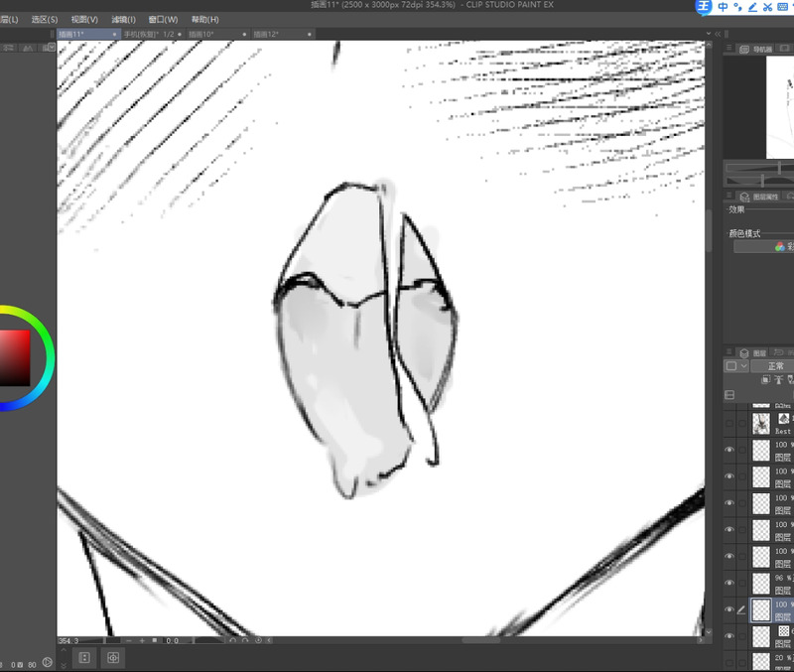The height and width of the screenshot is (672, 794).
Task: Adjust the navigator zoom slider
Action: click(759, 168)
